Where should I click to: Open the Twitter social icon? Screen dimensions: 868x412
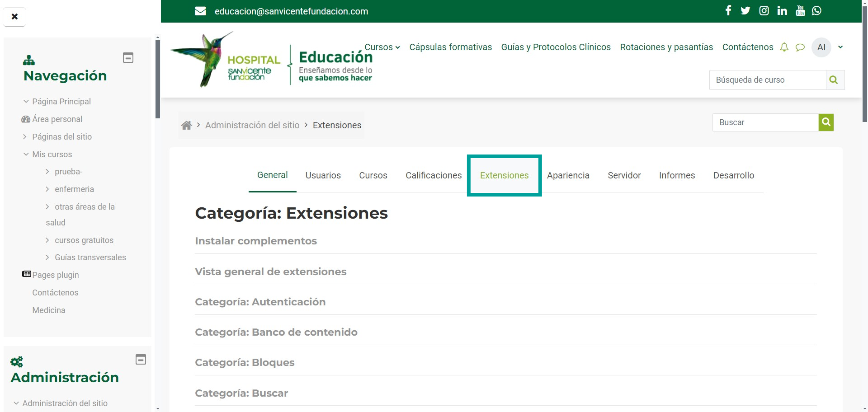[745, 11]
